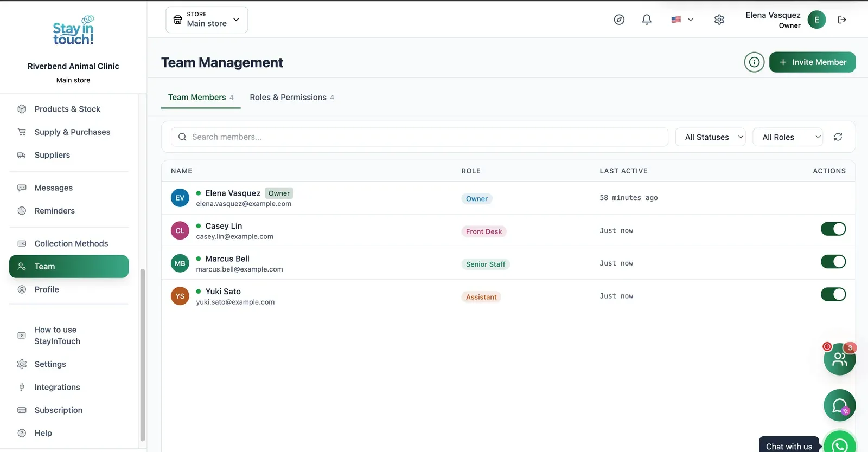
Task: Focus the Search members field
Action: 419,137
